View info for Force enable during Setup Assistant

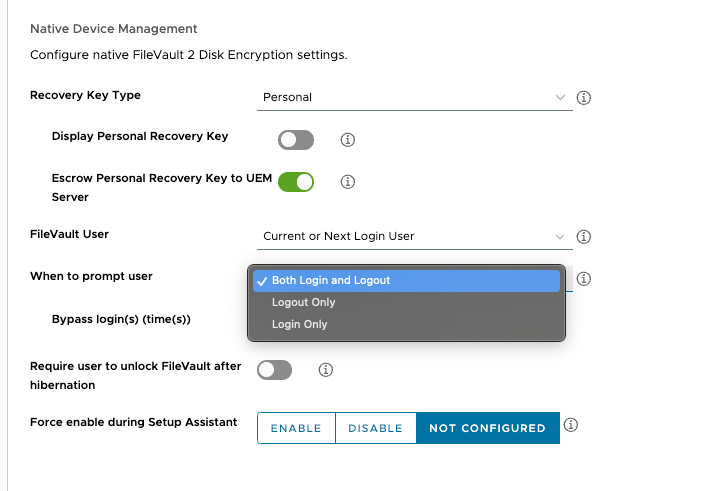(x=570, y=425)
